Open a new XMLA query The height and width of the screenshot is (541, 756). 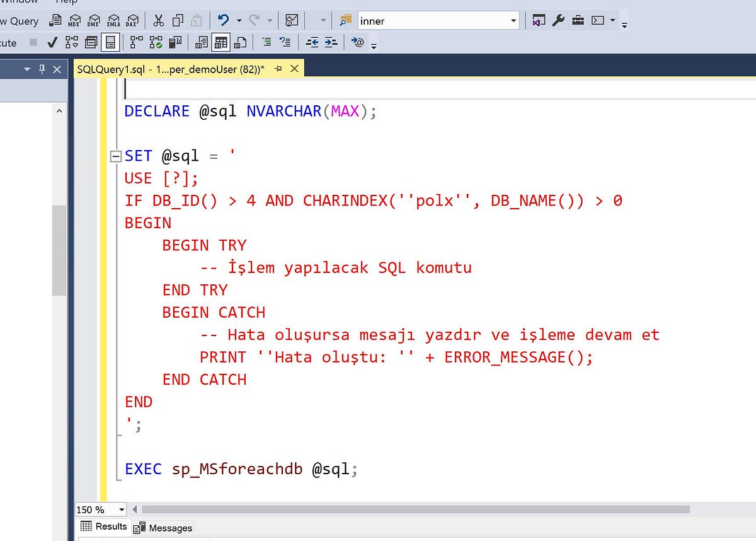[113, 21]
